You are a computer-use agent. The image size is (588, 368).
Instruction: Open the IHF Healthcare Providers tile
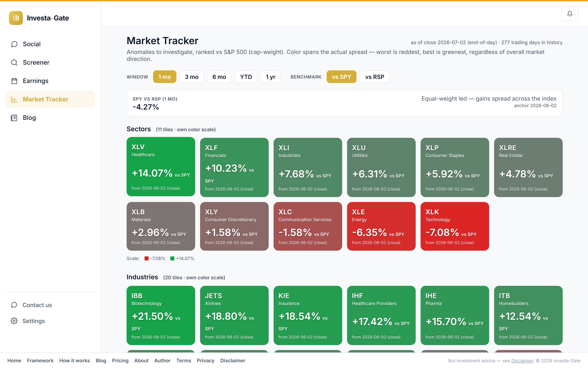click(x=381, y=315)
